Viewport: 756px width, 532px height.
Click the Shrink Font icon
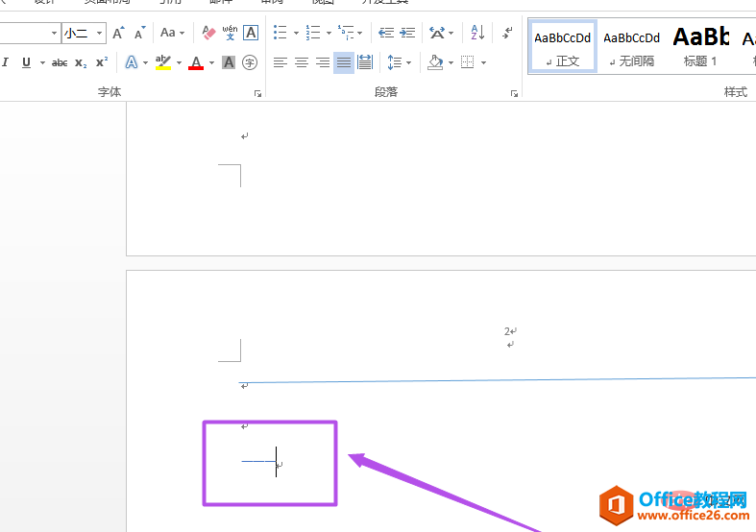(x=140, y=33)
